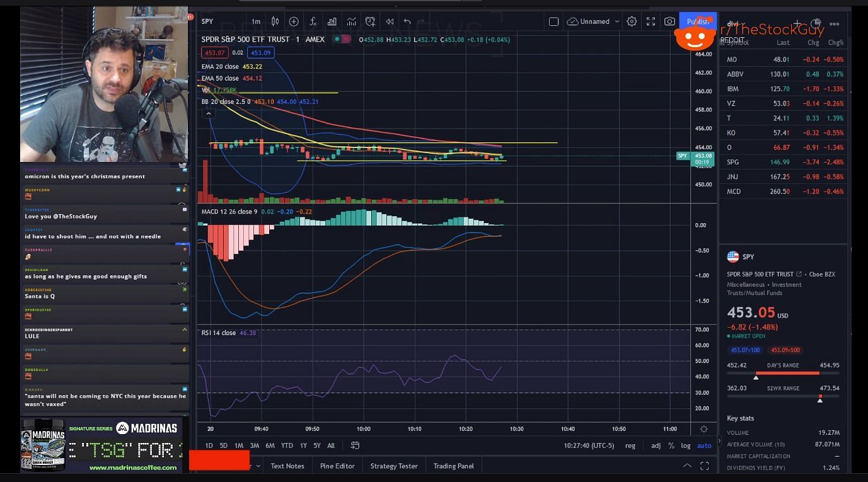This screenshot has height=482, width=868.
Task: Select the JNJ watchlist row
Action: coord(783,176)
